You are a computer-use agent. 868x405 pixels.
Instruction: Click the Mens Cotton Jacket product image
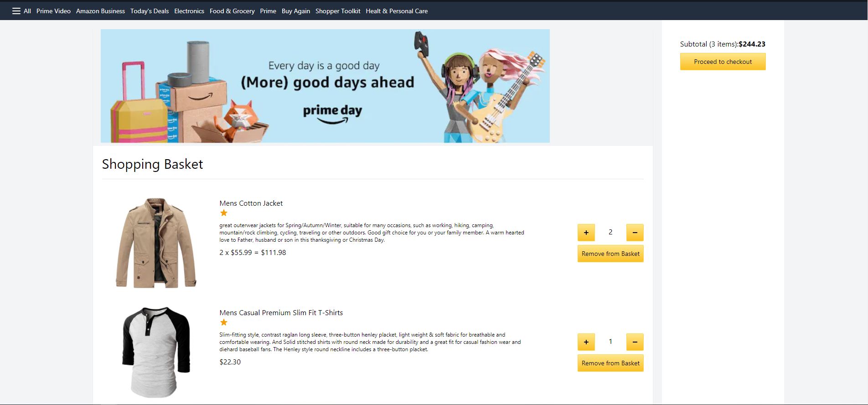pos(156,243)
